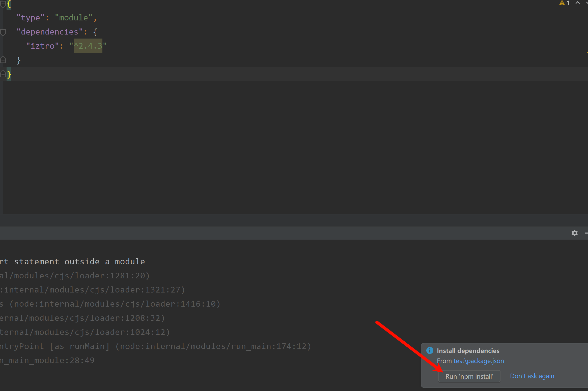Open the test\package.json link
Image resolution: width=588 pixels, height=391 pixels.
[479, 361]
